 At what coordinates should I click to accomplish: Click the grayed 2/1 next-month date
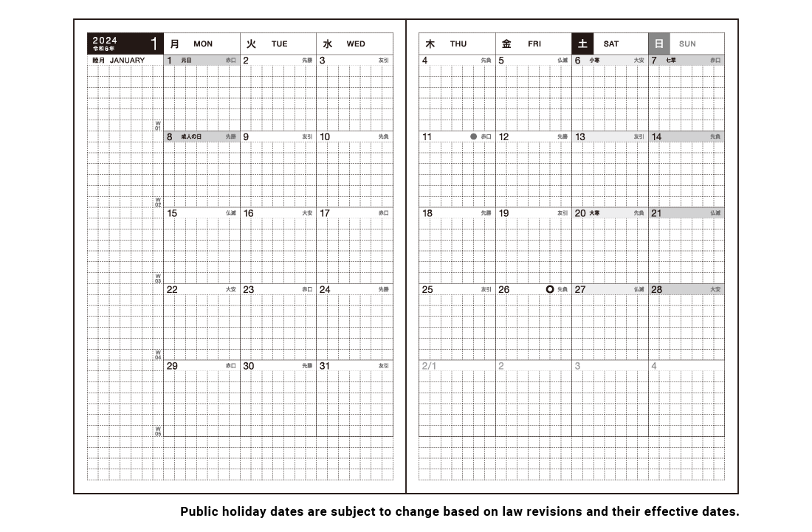[x=430, y=366]
